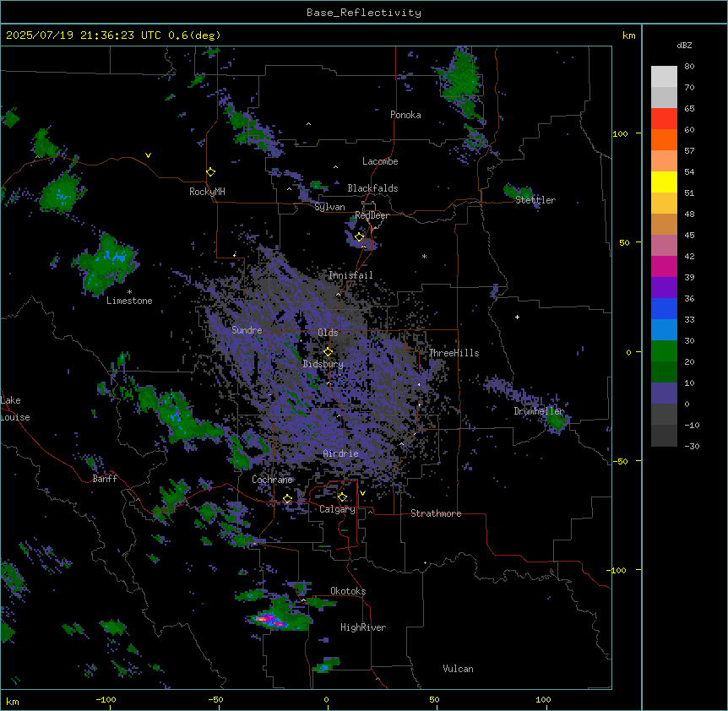Click the intense magenta storm core west of HighRiver
This screenshot has height=711, width=728.
click(x=271, y=620)
